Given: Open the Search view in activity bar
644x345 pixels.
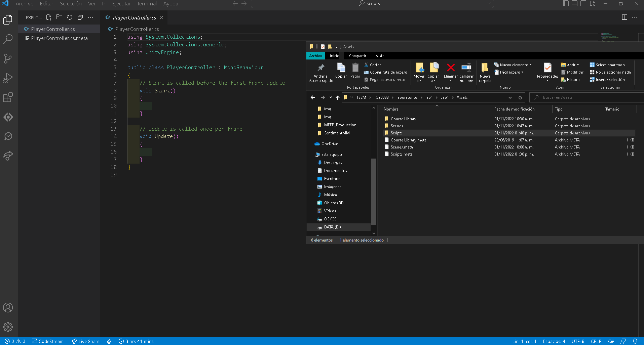Looking at the screenshot, I should [8, 39].
